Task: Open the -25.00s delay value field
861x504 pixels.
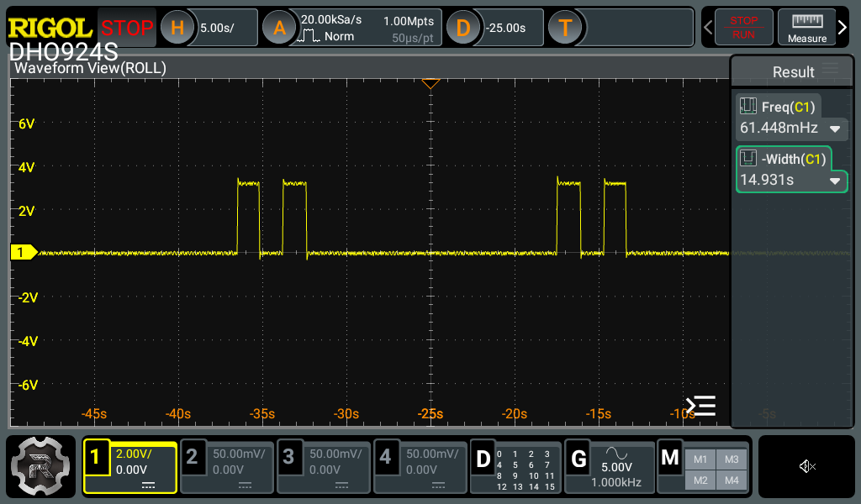Action: tap(510, 28)
